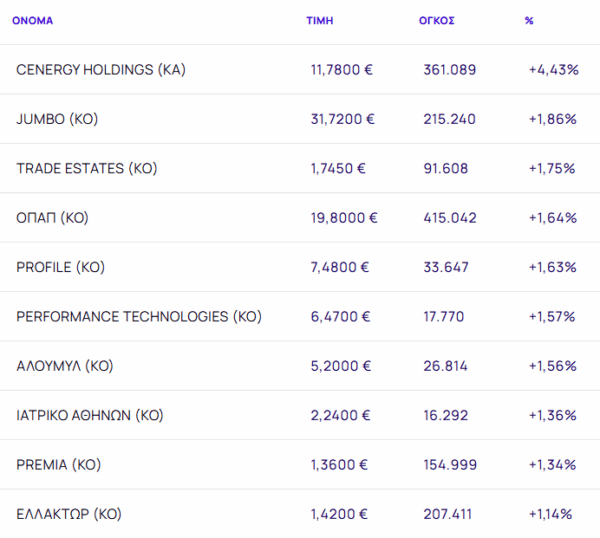Click the volume value 215.240
The image size is (600, 538).
(450, 119)
